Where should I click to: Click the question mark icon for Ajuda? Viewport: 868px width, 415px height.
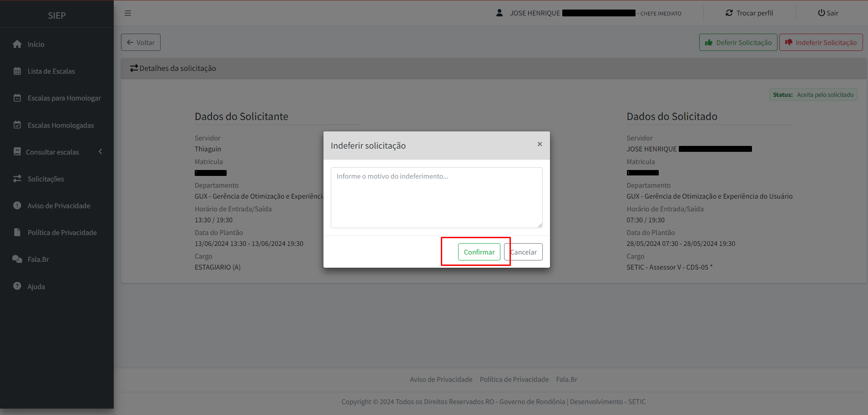coord(17,286)
